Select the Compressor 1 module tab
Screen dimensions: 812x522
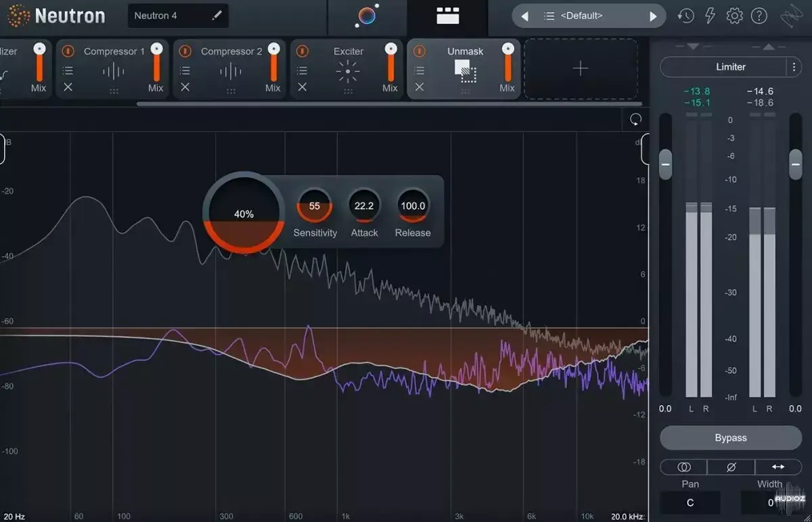pos(112,69)
